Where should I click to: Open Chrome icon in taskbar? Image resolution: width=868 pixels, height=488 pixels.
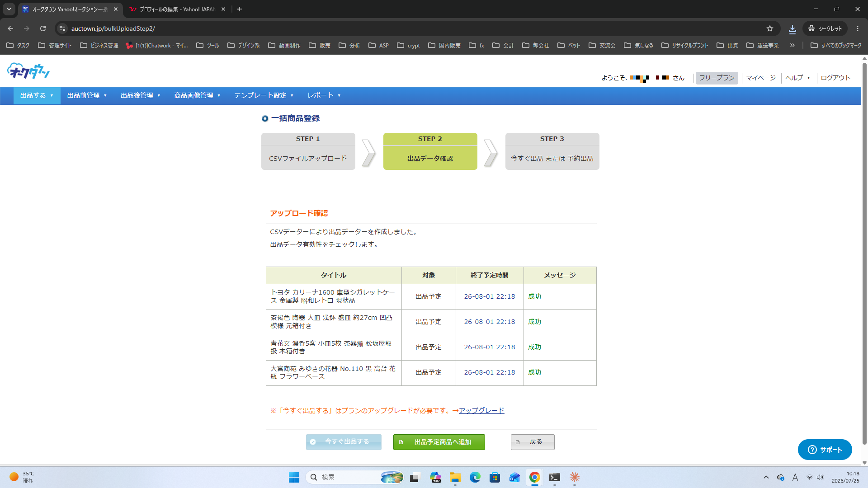[x=534, y=477]
